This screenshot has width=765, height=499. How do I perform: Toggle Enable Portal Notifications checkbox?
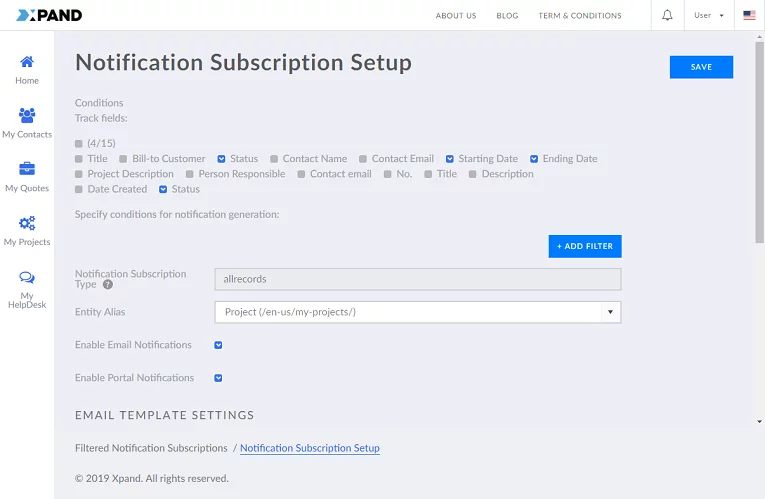[x=218, y=378]
